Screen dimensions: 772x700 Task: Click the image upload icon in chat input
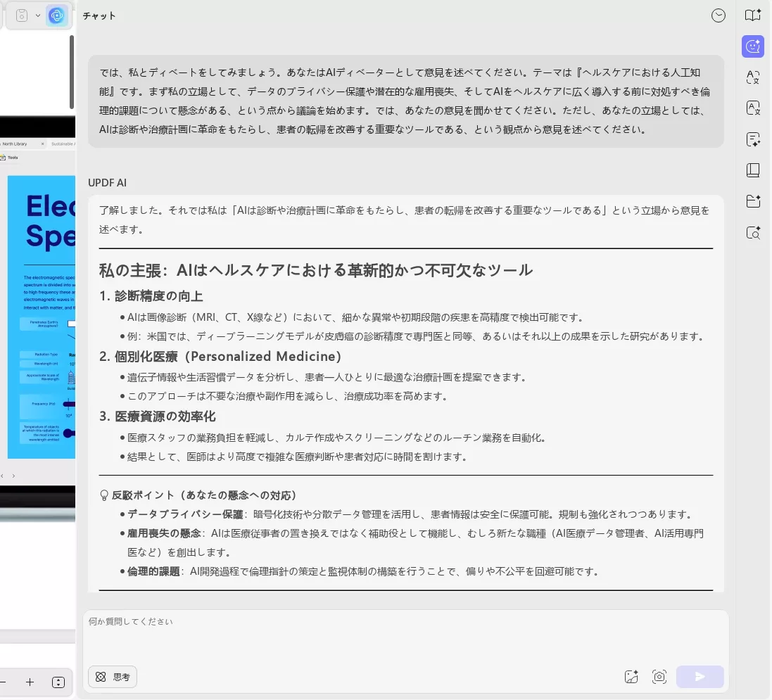coord(631,677)
